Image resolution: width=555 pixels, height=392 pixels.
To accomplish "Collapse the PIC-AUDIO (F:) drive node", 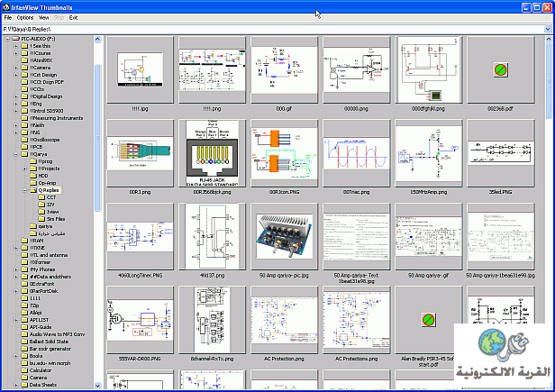I will [x=7, y=39].
